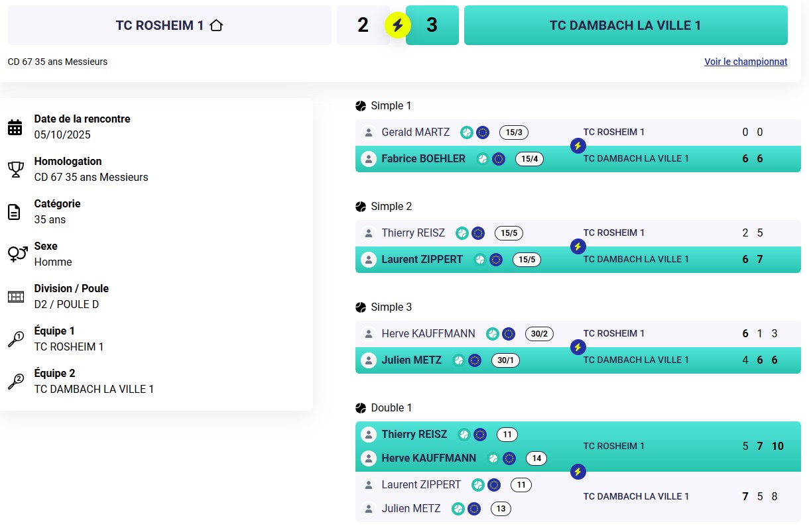
Task: Click the trophy icon next to Homologation
Action: click(15, 170)
